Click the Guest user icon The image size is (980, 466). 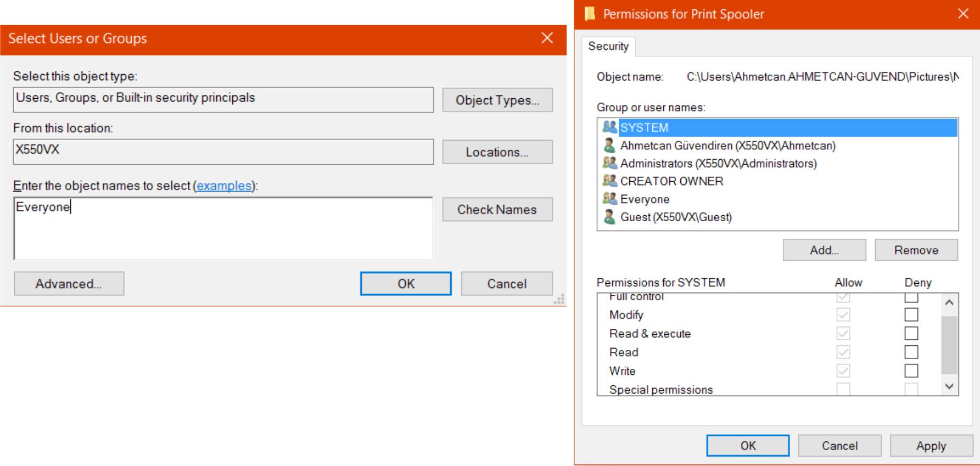click(609, 217)
